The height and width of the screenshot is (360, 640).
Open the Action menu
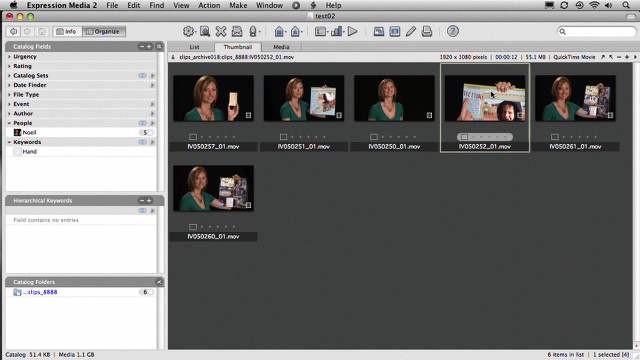pos(209,5)
